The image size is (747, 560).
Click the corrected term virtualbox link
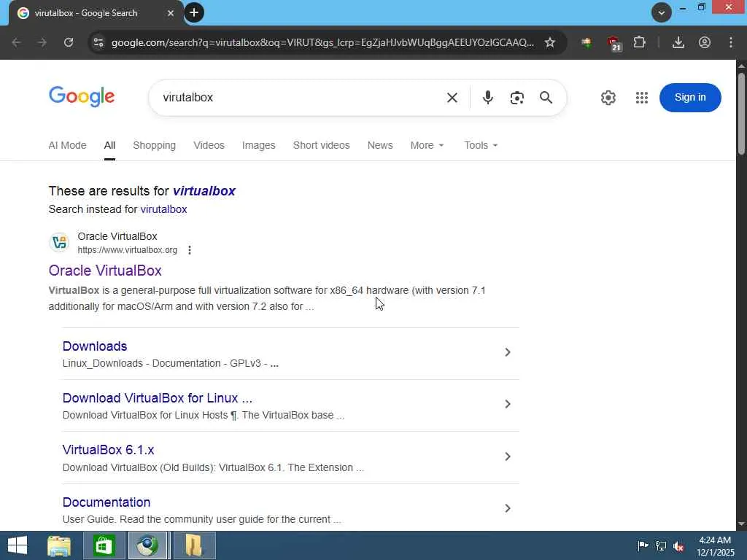tap(204, 191)
